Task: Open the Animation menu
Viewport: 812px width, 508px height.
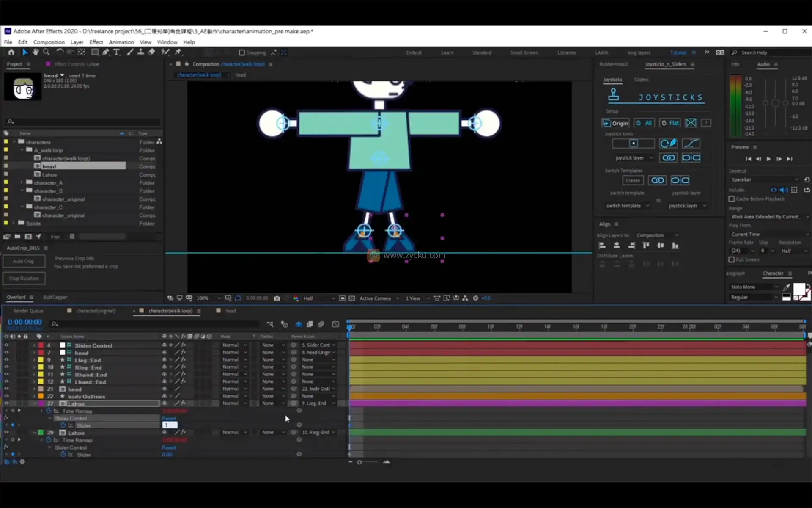Action: point(121,42)
